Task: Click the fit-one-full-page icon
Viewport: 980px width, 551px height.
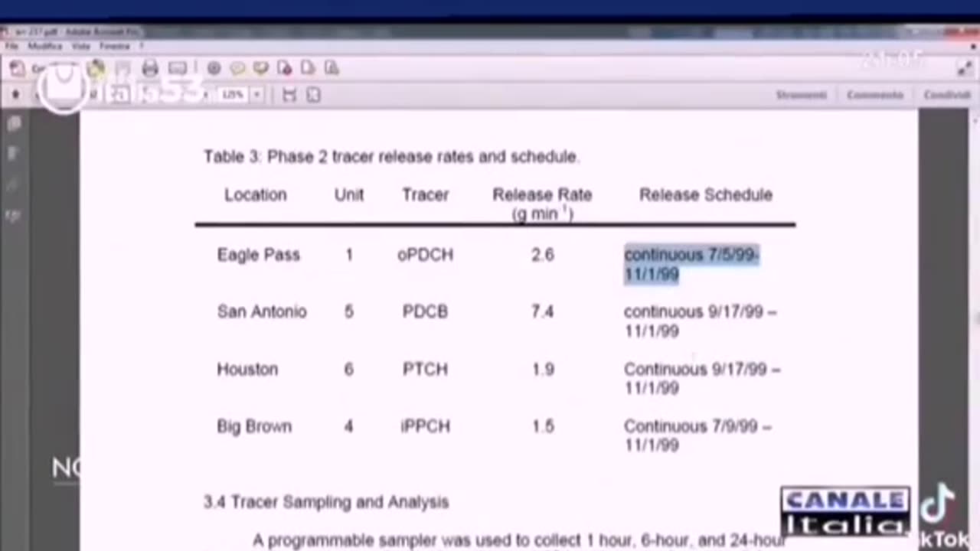Action: coord(313,95)
